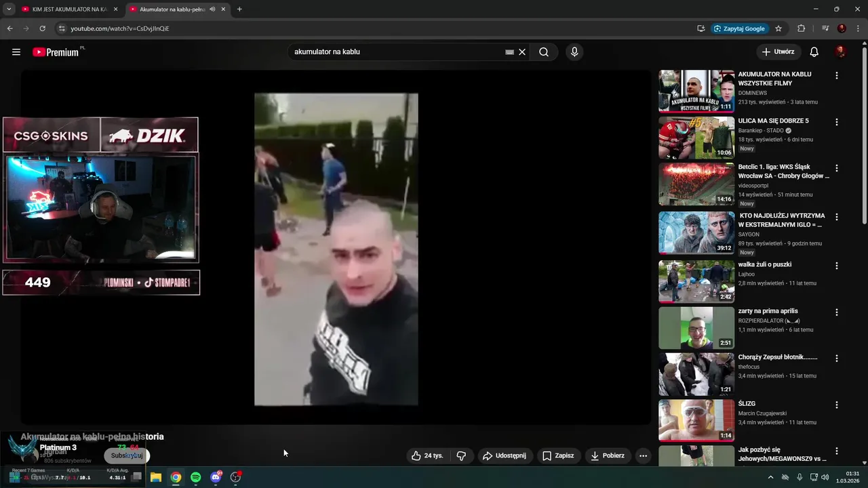Download the video with Pobierz

pyautogui.click(x=608, y=456)
